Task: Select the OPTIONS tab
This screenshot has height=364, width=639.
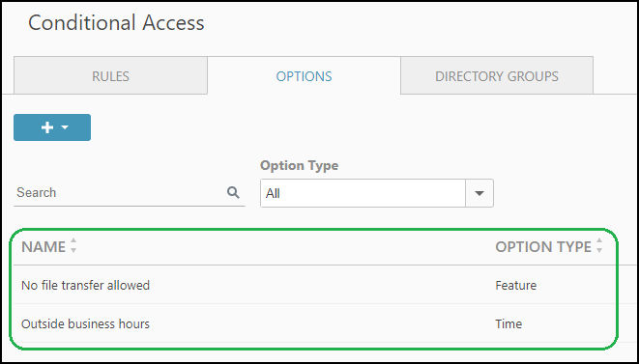Action: 304,75
